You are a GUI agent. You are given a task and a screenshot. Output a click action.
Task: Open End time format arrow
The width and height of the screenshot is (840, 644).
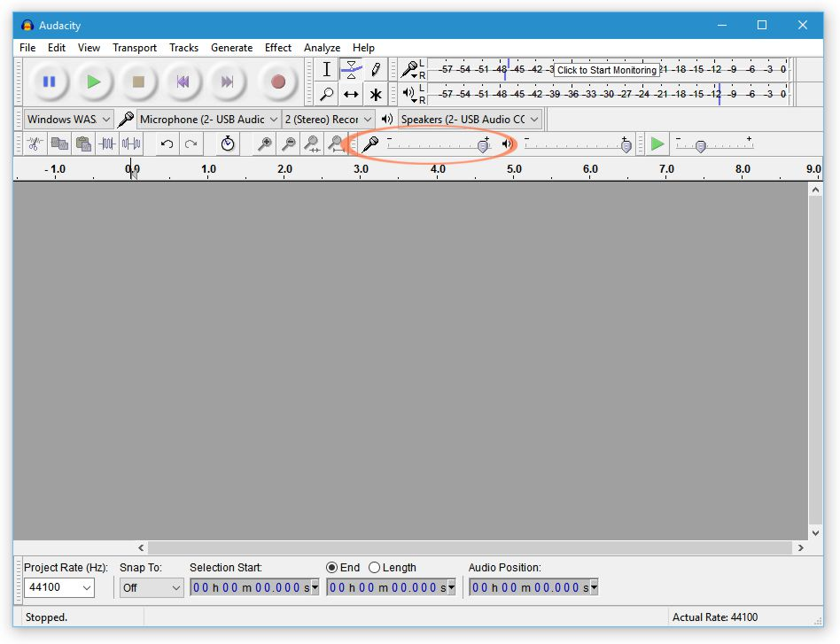[x=451, y=587]
